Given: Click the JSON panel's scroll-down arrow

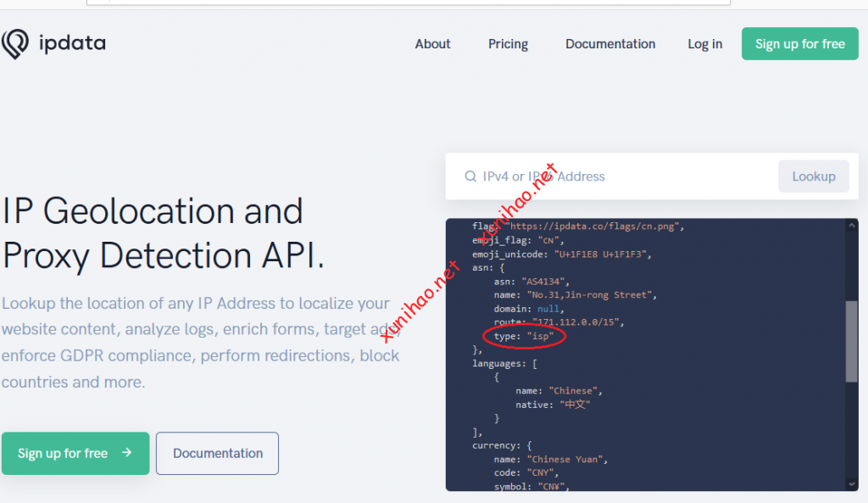Looking at the screenshot, I should pyautogui.click(x=851, y=483).
